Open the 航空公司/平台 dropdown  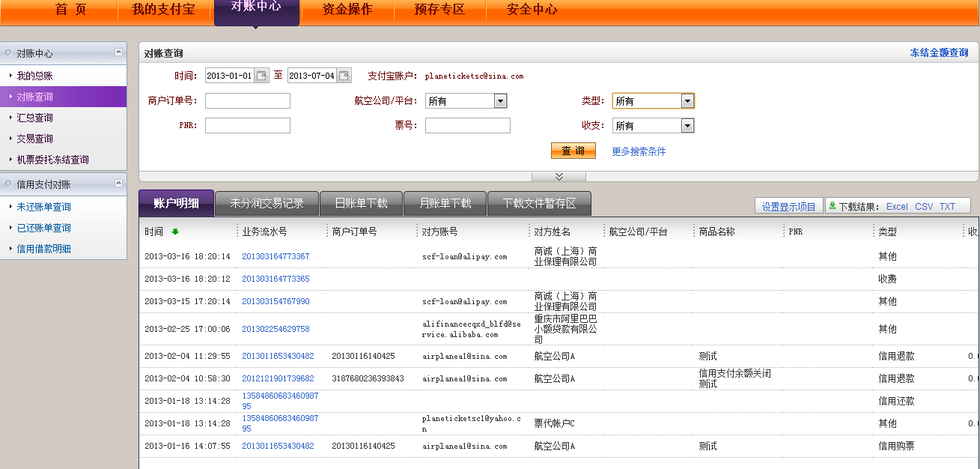[x=501, y=101]
